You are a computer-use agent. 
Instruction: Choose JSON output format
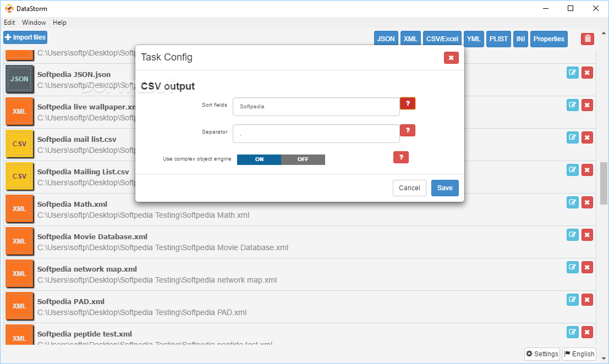click(x=386, y=39)
